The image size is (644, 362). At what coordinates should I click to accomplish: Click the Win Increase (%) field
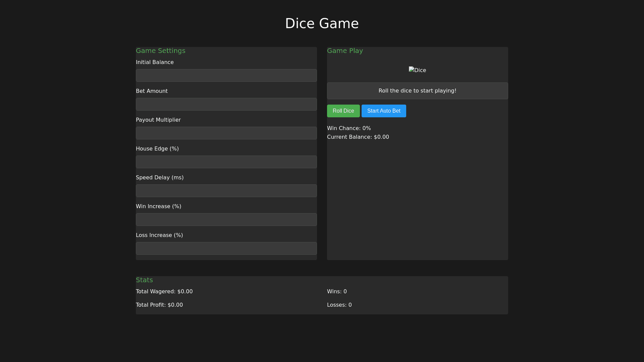click(226, 220)
